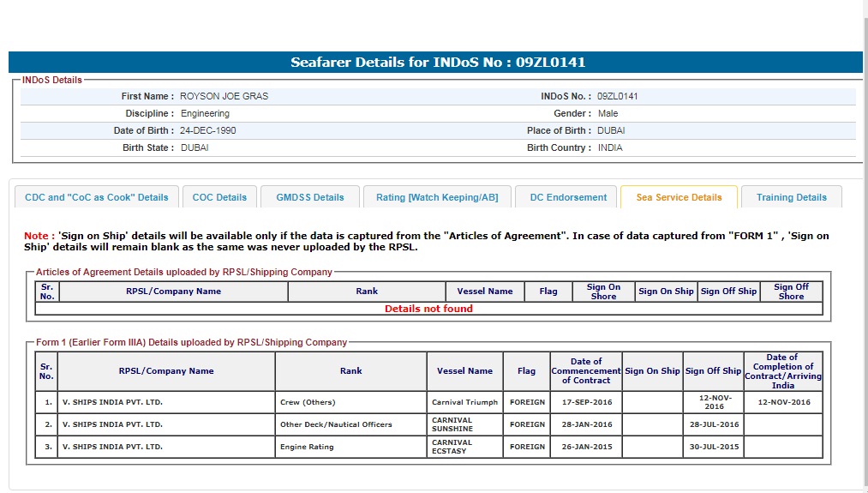Image resolution: width=868 pixels, height=493 pixels.
Task: Click the first name value ROYSON JOE GRAS
Action: [x=224, y=97]
